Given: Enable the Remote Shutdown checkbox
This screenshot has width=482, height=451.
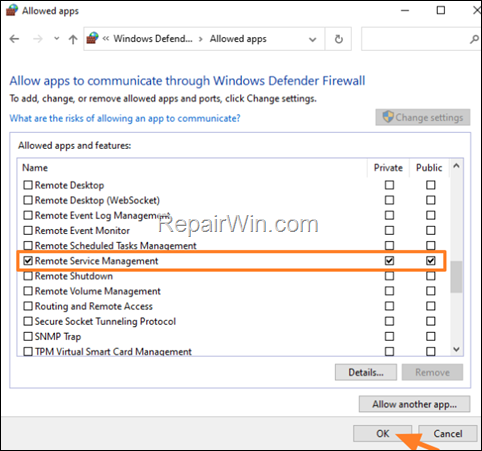Looking at the screenshot, I should (x=28, y=276).
